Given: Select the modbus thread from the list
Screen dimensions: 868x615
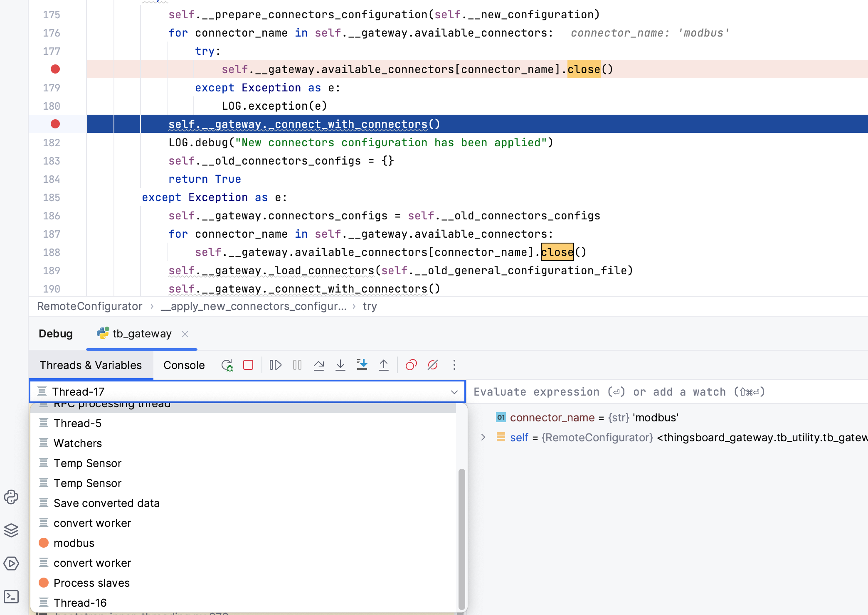Looking at the screenshot, I should pos(74,543).
